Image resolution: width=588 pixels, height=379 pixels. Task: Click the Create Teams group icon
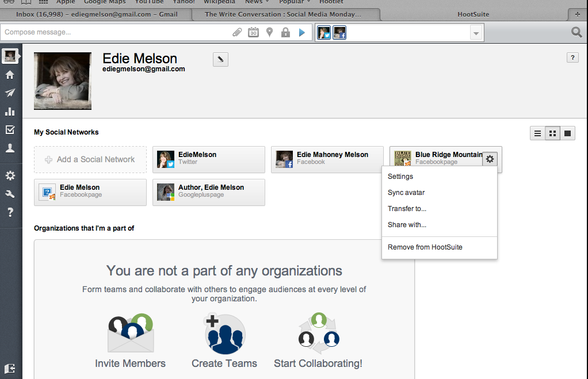224,334
